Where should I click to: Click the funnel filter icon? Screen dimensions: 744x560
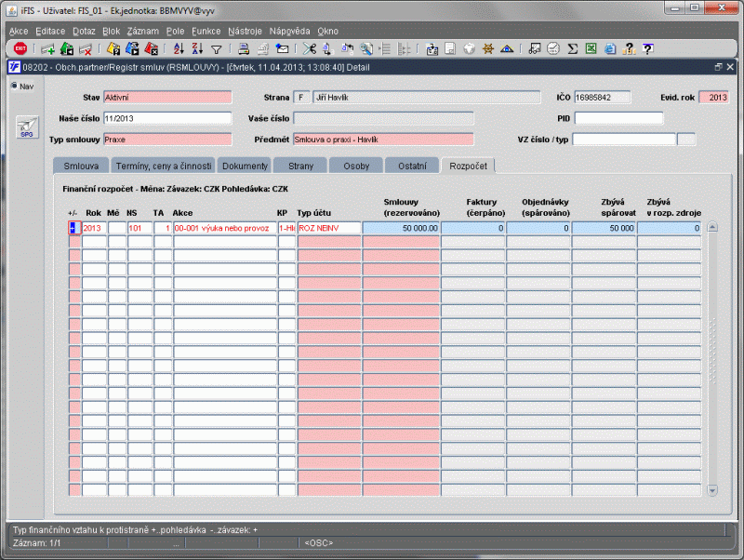pyautogui.click(x=217, y=49)
